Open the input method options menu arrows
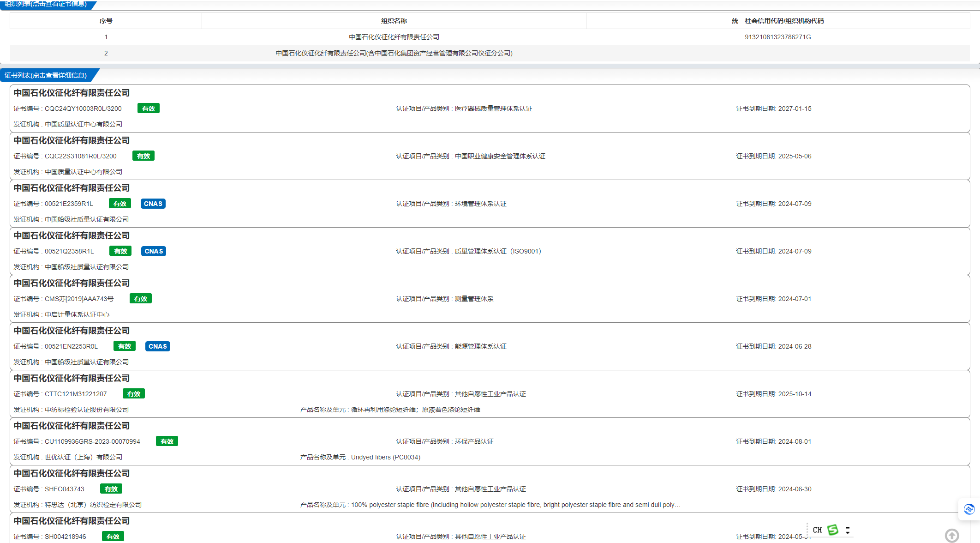This screenshot has height=543, width=980. click(x=848, y=530)
